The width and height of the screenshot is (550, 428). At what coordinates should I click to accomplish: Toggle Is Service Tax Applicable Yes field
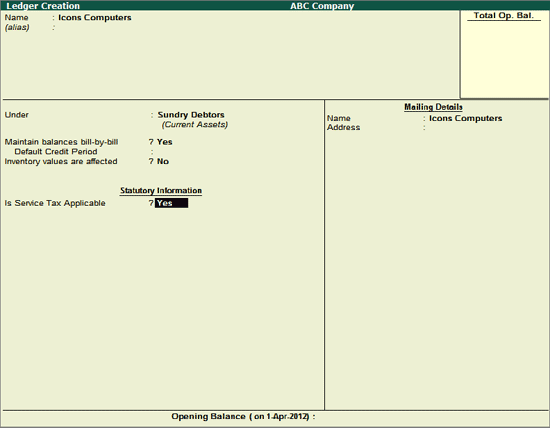point(172,203)
